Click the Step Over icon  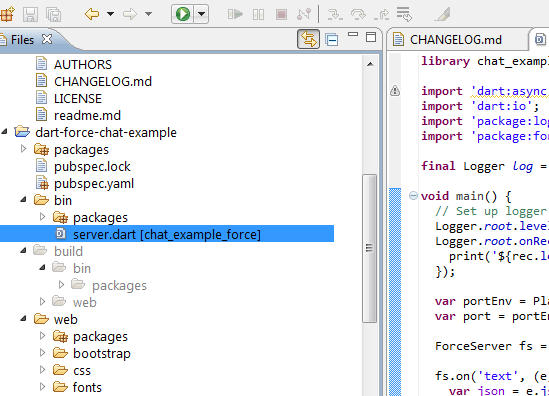(x=358, y=15)
